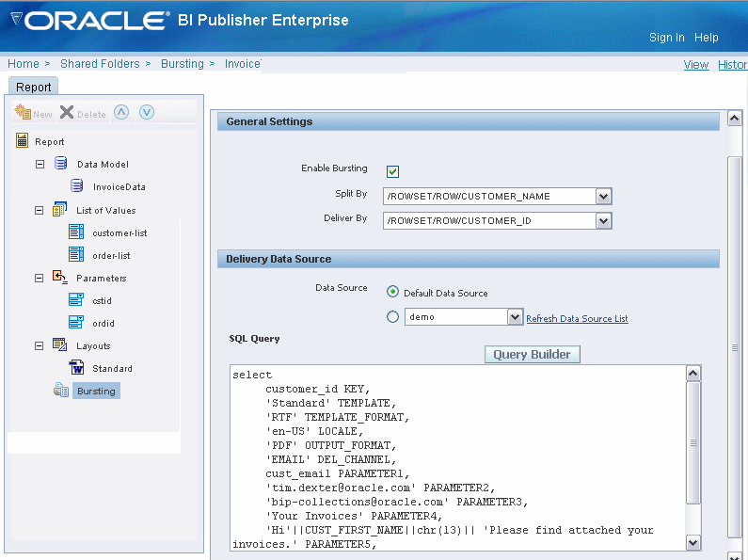Click the Sign In link

666,38
